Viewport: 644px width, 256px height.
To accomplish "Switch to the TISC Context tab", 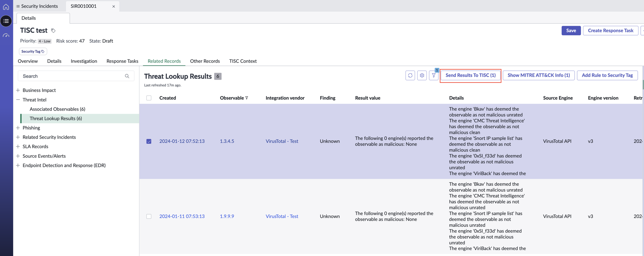I will pos(243,61).
